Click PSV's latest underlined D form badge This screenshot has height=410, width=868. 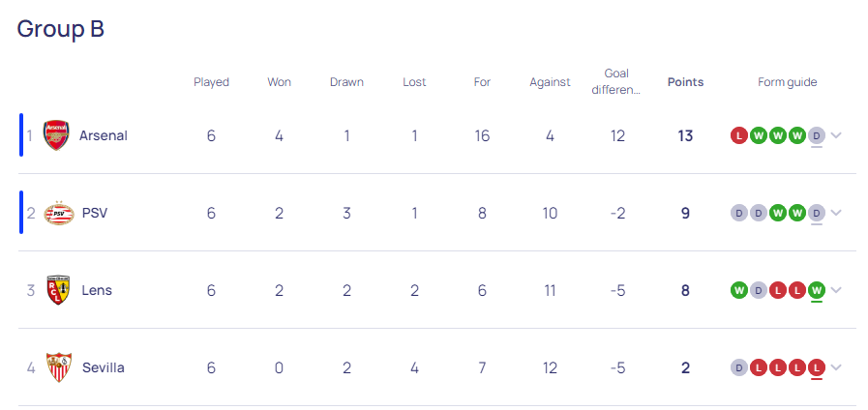point(817,213)
